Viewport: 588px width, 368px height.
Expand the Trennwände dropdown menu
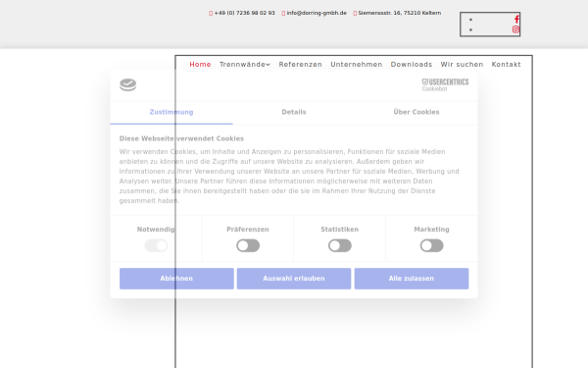(244, 65)
